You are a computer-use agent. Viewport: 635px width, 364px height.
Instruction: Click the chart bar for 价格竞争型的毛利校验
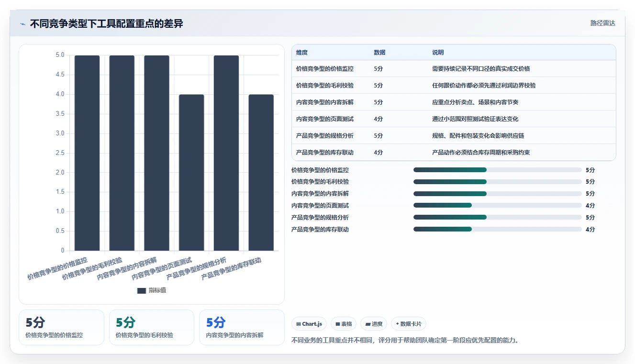click(122, 153)
